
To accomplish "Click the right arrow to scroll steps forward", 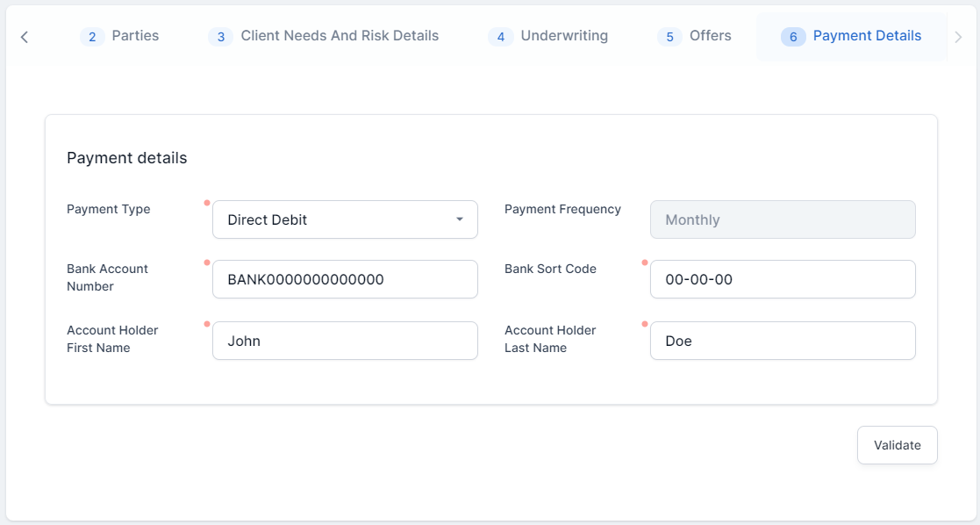I will click(x=958, y=37).
